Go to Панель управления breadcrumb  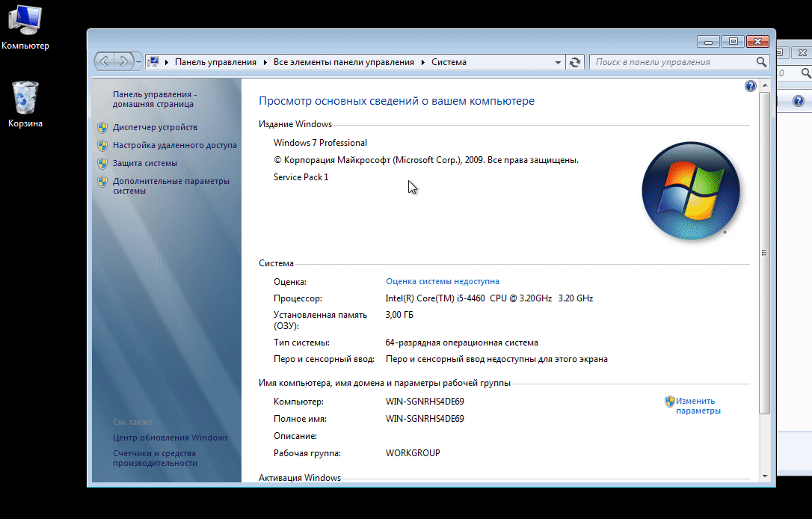click(215, 62)
